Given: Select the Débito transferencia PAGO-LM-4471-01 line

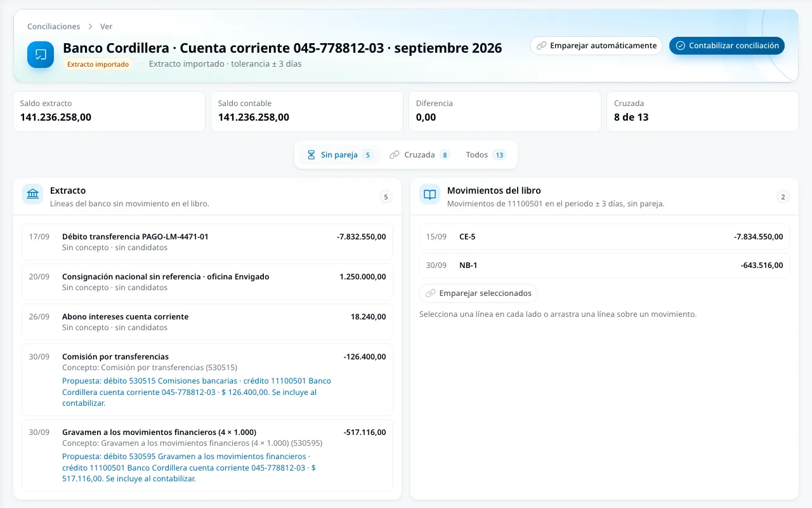Looking at the screenshot, I should pos(207,242).
